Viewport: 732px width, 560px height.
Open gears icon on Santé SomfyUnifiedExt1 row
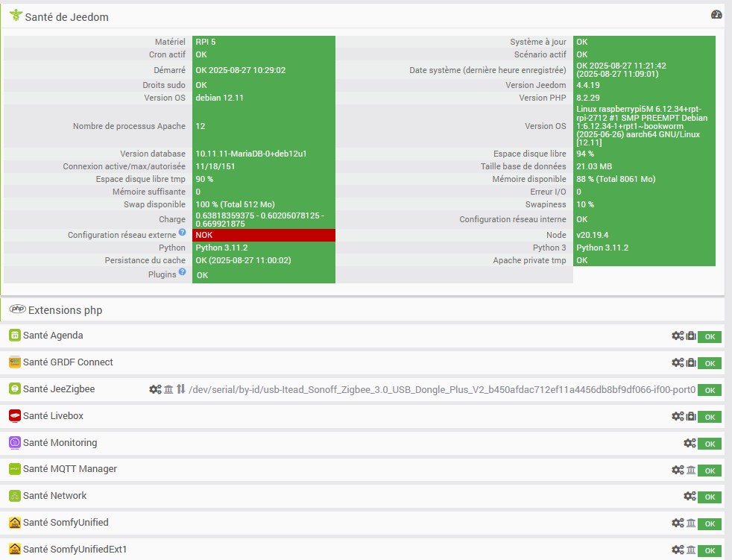click(x=678, y=550)
